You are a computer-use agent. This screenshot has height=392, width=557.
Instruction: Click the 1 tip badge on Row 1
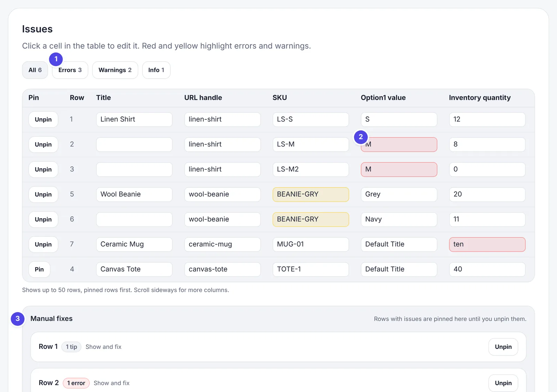71,347
